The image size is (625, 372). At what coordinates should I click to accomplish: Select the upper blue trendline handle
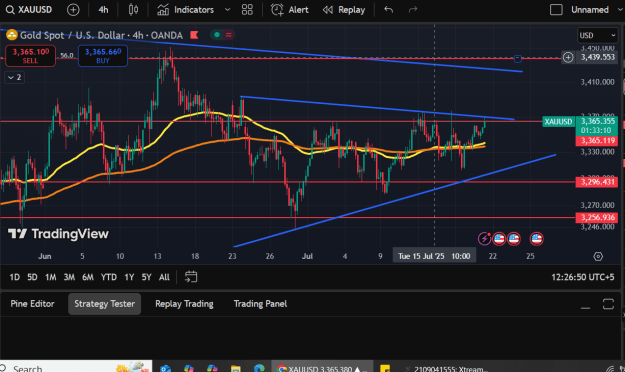coord(517,59)
